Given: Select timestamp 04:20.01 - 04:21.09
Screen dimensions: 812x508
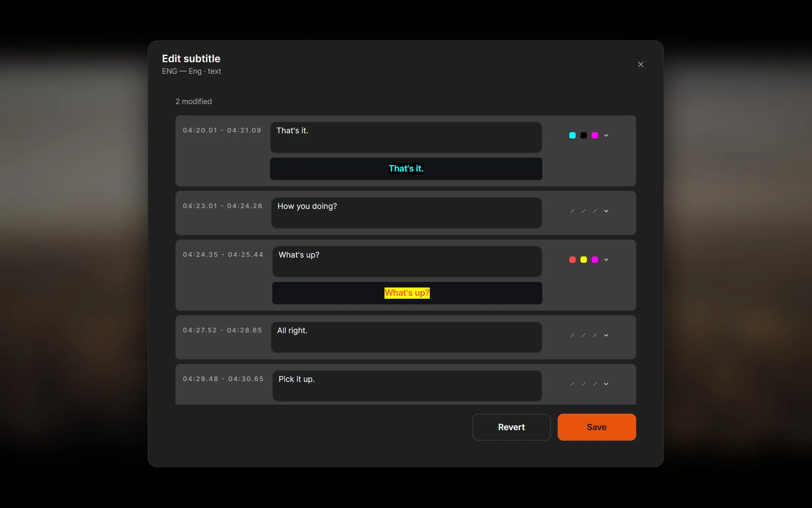Looking at the screenshot, I should [222, 130].
